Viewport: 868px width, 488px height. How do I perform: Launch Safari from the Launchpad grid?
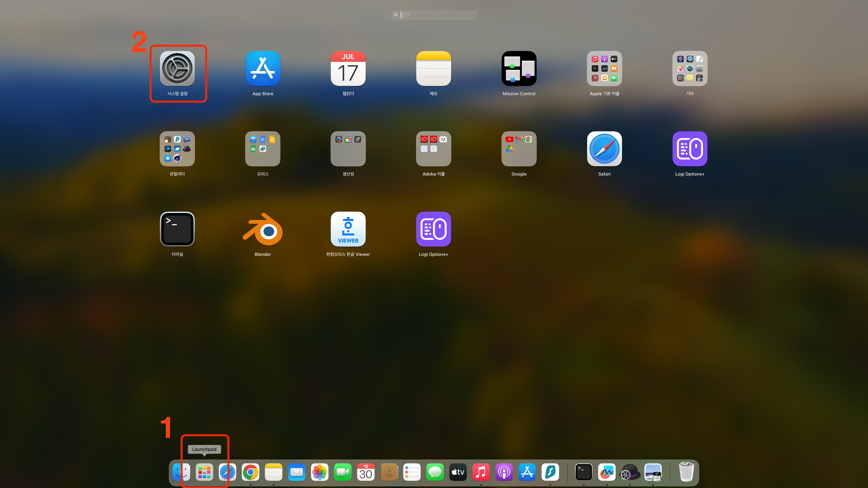point(604,149)
